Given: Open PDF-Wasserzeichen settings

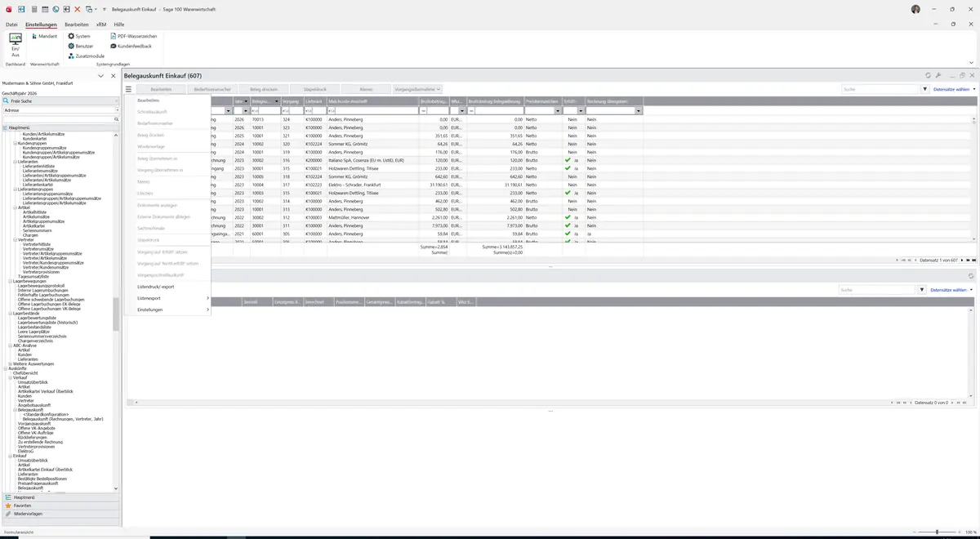Looking at the screenshot, I should [133, 36].
